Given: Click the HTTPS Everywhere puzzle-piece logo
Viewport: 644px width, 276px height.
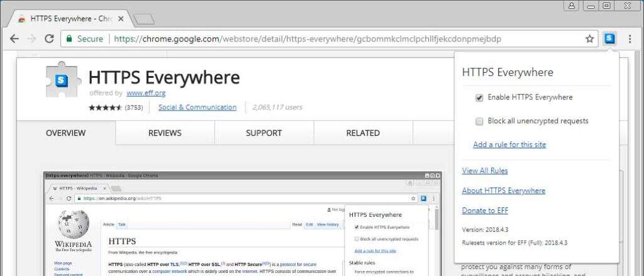Looking at the screenshot, I should (x=62, y=80).
